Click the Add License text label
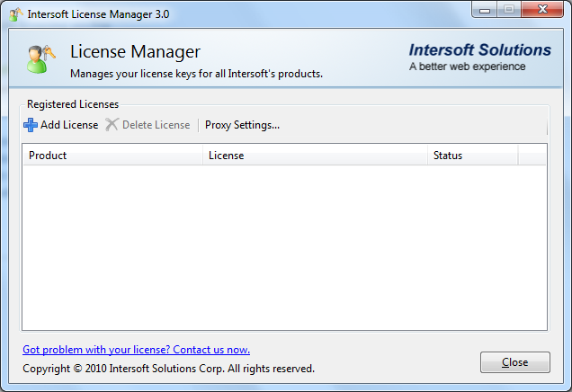 (x=69, y=125)
